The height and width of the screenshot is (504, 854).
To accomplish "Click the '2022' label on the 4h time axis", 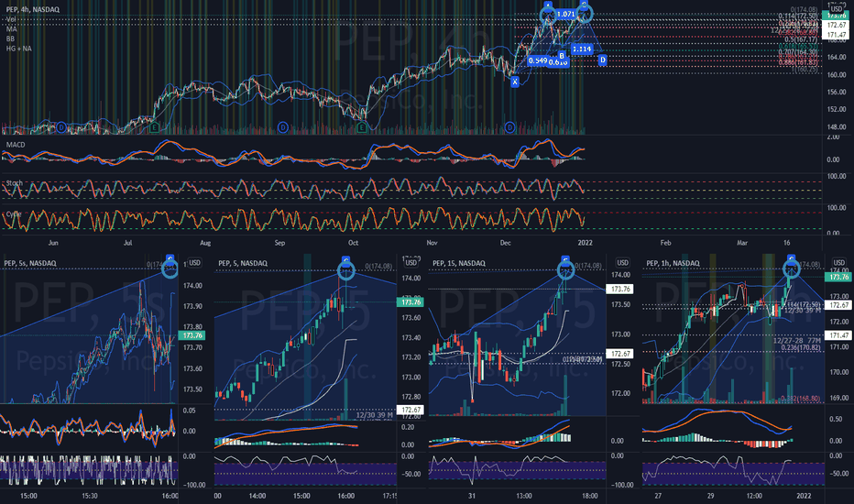I will pyautogui.click(x=585, y=243).
